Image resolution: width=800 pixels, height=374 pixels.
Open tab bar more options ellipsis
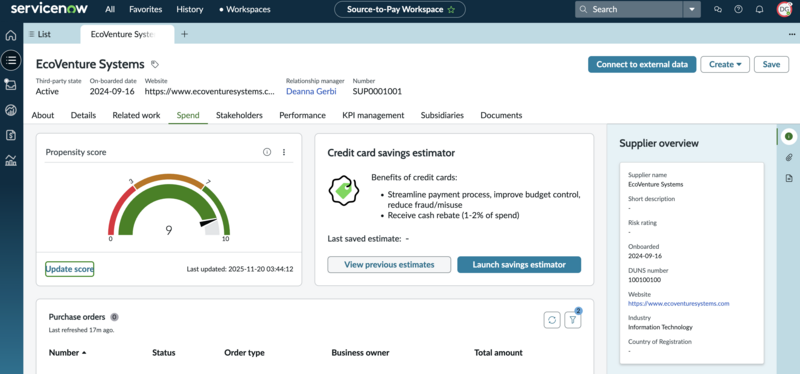(x=791, y=34)
